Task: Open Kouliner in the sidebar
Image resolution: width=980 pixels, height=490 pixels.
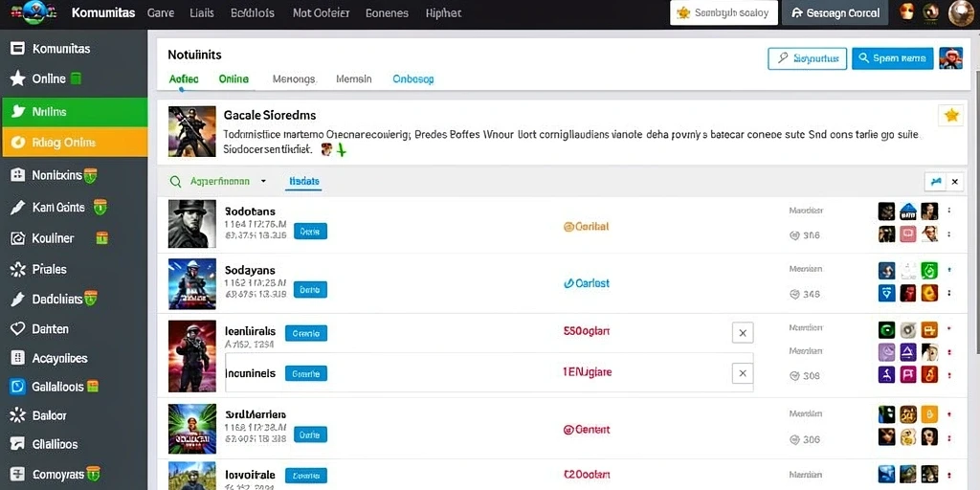Action: click(x=74, y=238)
